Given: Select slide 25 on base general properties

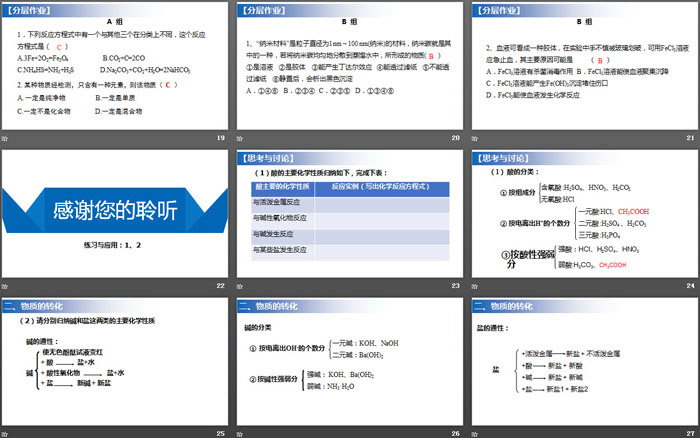Looking at the screenshot, I should coord(114,361).
